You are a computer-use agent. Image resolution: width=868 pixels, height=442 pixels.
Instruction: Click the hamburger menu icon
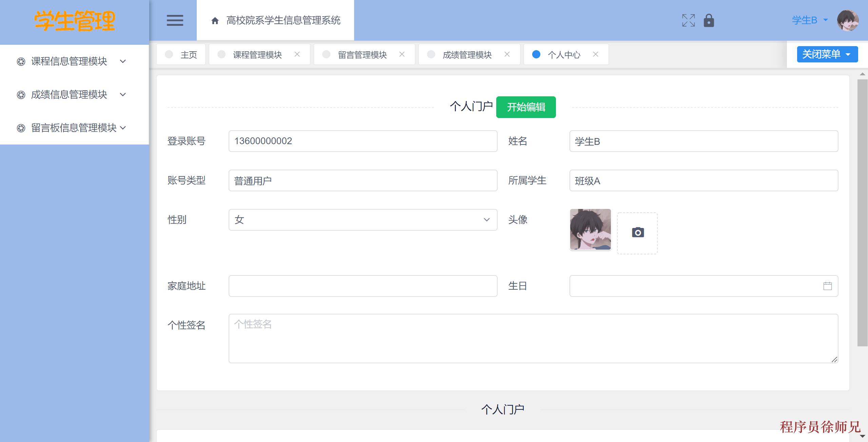(x=175, y=20)
